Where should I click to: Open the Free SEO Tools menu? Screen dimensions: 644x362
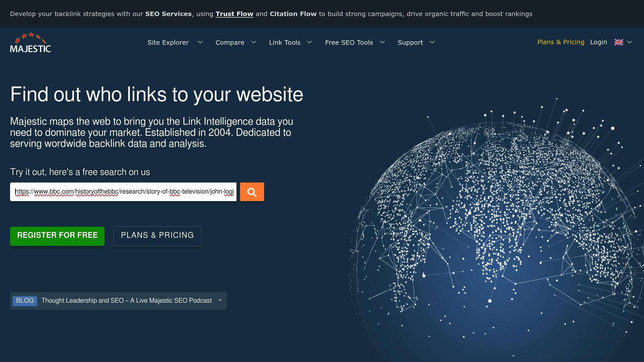[349, 42]
